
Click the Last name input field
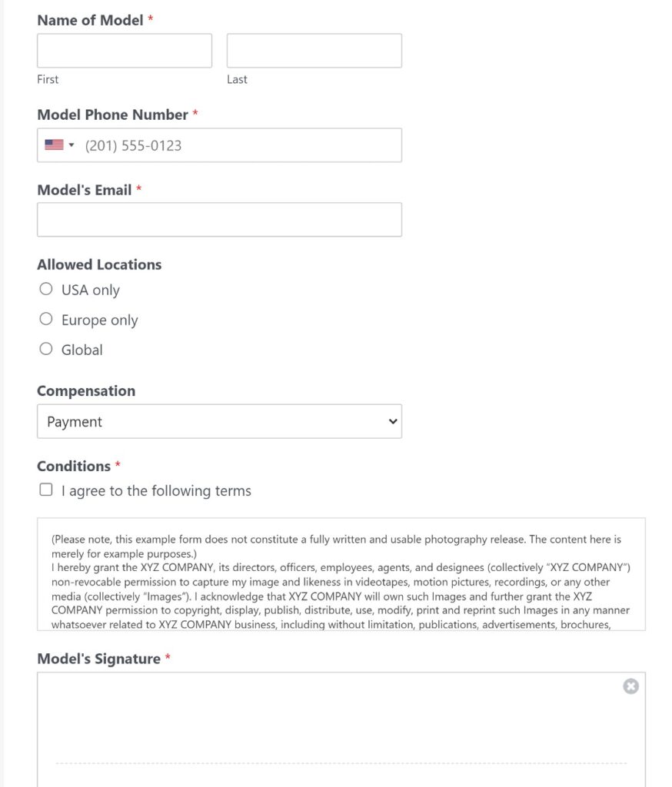coord(313,50)
